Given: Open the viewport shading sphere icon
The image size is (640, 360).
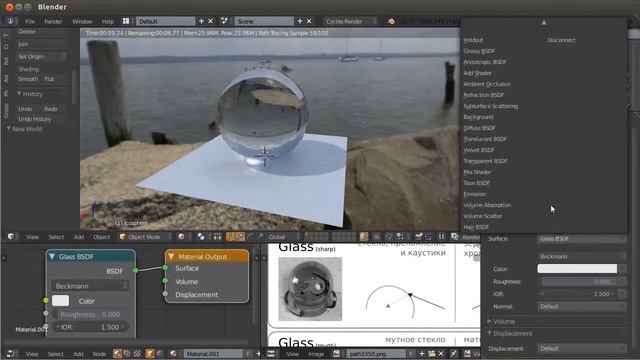Looking at the screenshot, I should click(x=181, y=236).
